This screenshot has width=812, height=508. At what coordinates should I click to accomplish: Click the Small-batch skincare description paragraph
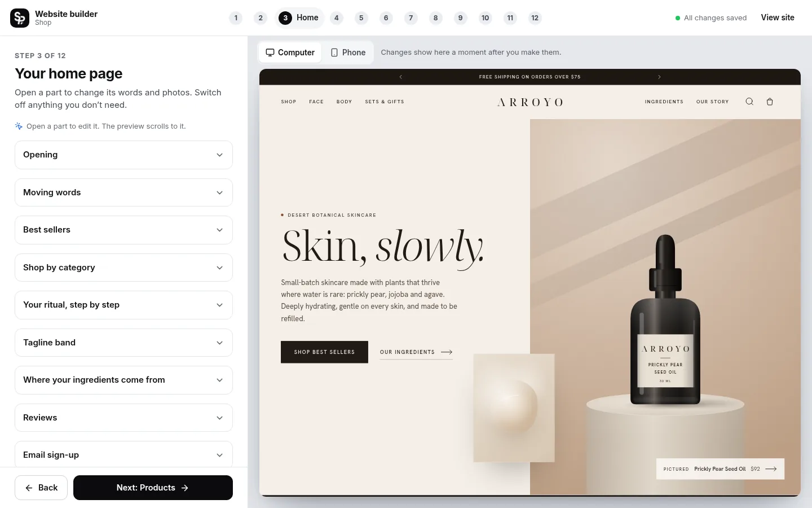pos(369,300)
